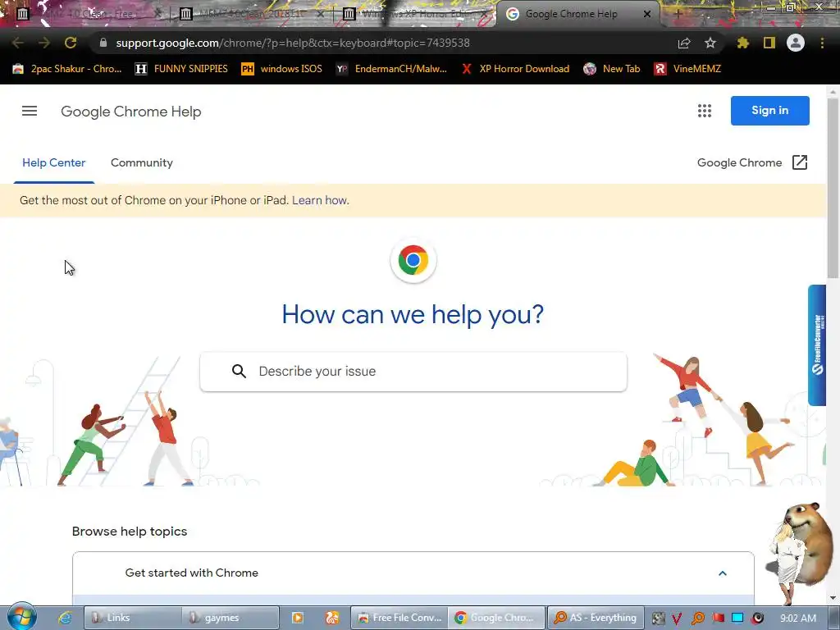Click the red V system tray icon
840x630 pixels.
click(677, 619)
